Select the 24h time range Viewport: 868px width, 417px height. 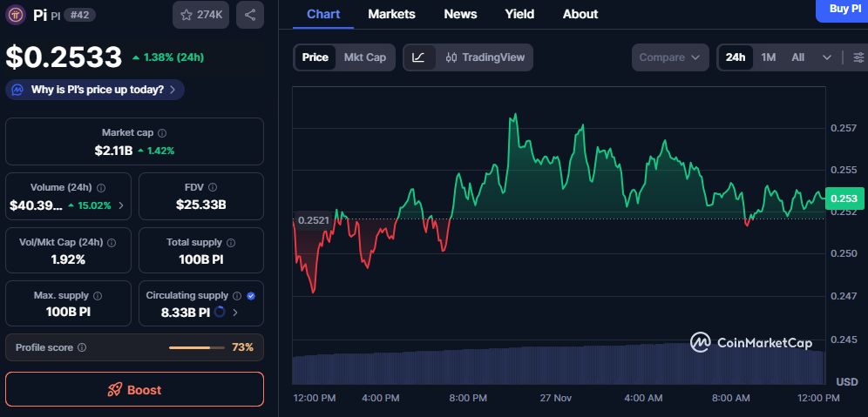coord(736,57)
